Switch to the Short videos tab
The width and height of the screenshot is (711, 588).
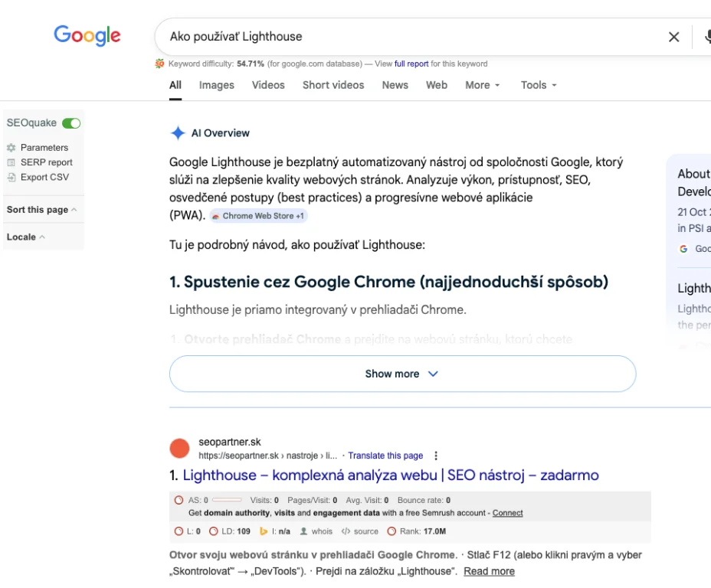click(x=333, y=85)
